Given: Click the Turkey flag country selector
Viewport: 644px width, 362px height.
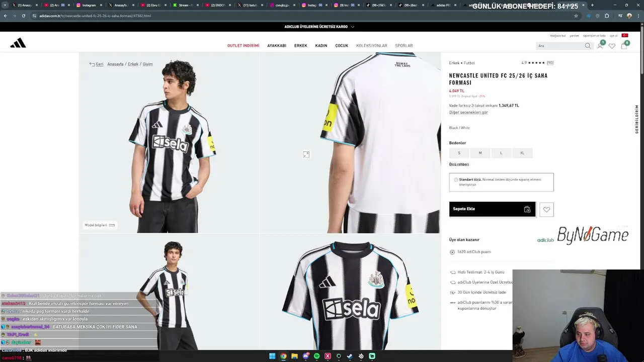Looking at the screenshot, I should tap(625, 36).
